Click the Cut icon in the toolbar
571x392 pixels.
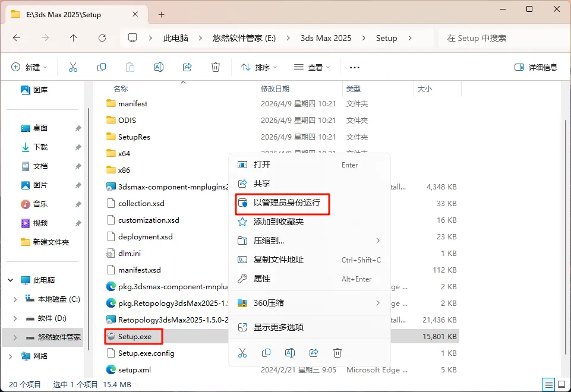(73, 67)
